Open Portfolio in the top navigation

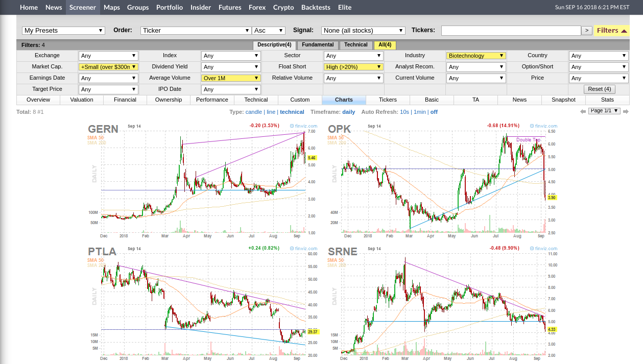(170, 7)
